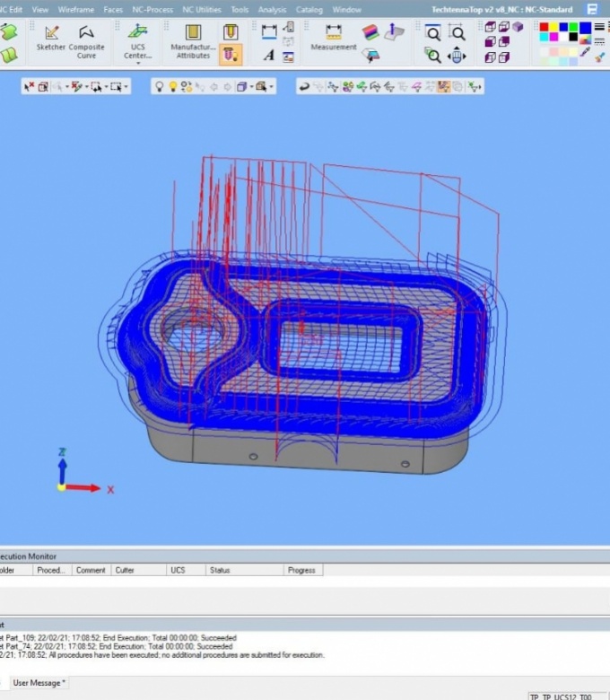Viewport: 610px width, 700px height.
Task: Open the NC Utilities menu
Action: [201, 9]
